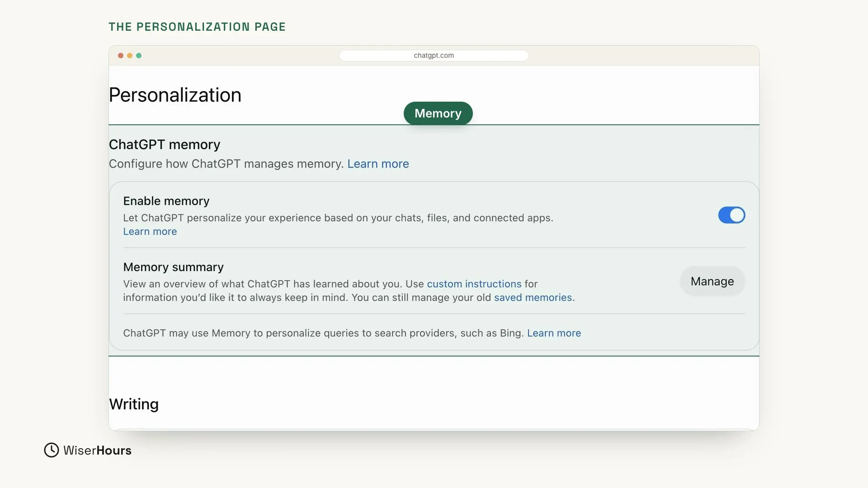Open Manage for Memory summary

712,281
